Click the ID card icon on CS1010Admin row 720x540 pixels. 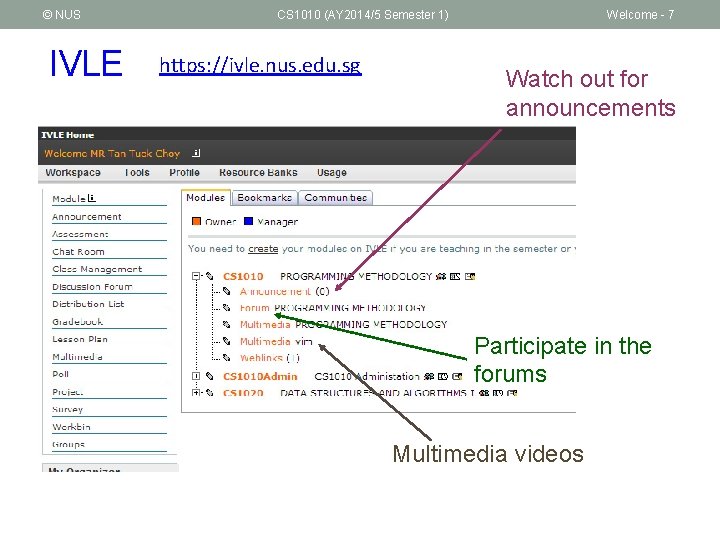click(x=443, y=377)
